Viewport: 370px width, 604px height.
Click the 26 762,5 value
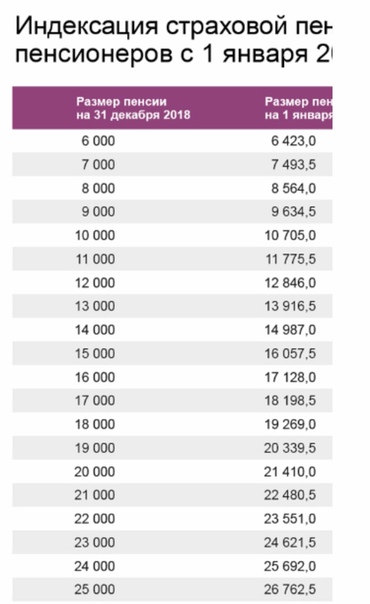290,589
